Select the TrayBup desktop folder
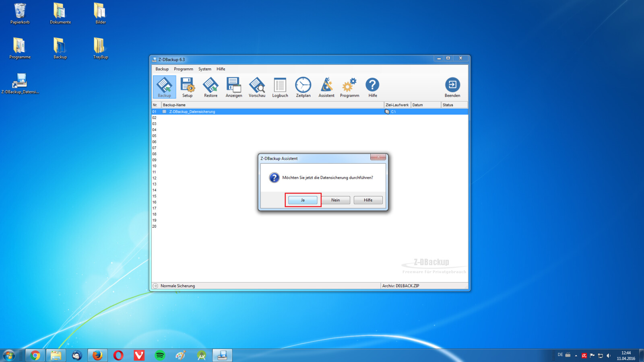This screenshot has height=362, width=644. pyautogui.click(x=101, y=48)
